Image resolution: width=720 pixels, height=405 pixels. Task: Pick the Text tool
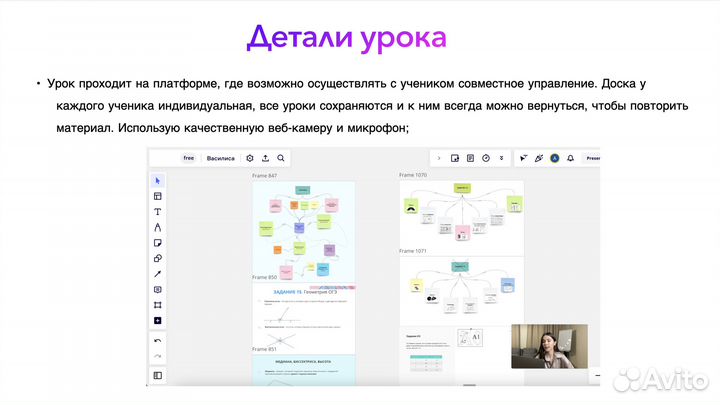(x=158, y=212)
